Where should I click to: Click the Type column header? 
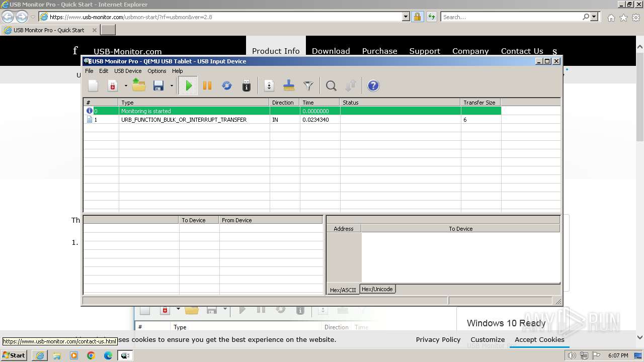coord(194,103)
